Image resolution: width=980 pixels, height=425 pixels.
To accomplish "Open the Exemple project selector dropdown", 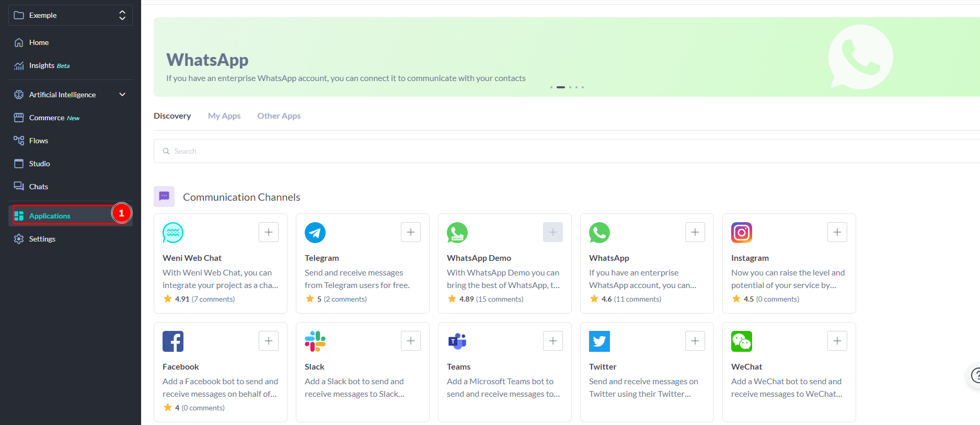I will 71,15.
